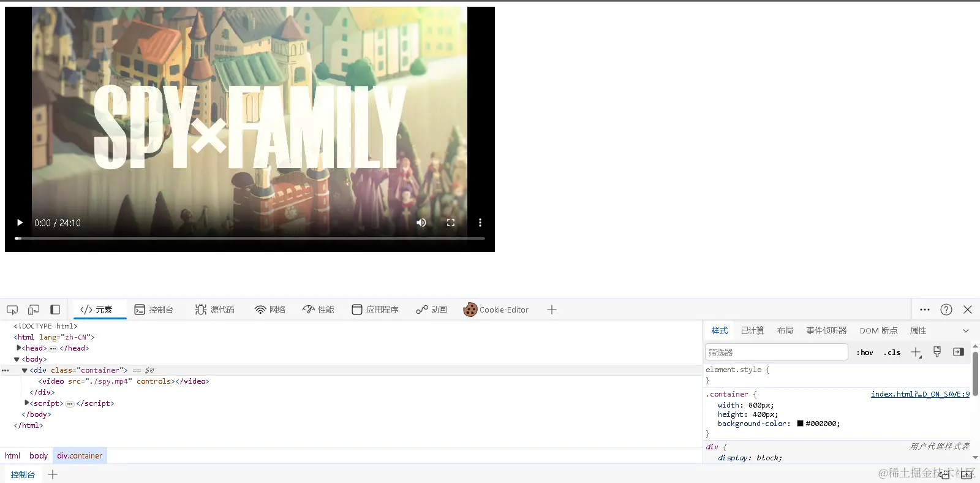
Task: Select the .container selector text
Action: click(x=727, y=394)
